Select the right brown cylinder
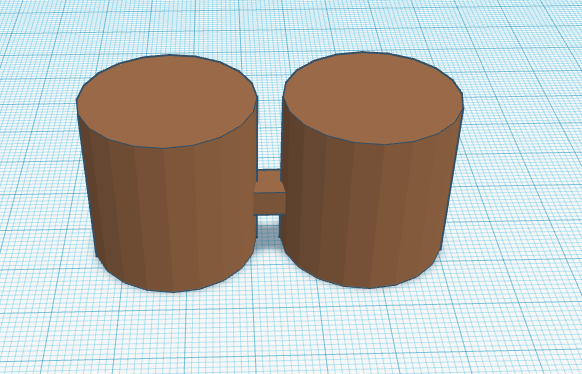This screenshot has width=582, height=374. 371,170
